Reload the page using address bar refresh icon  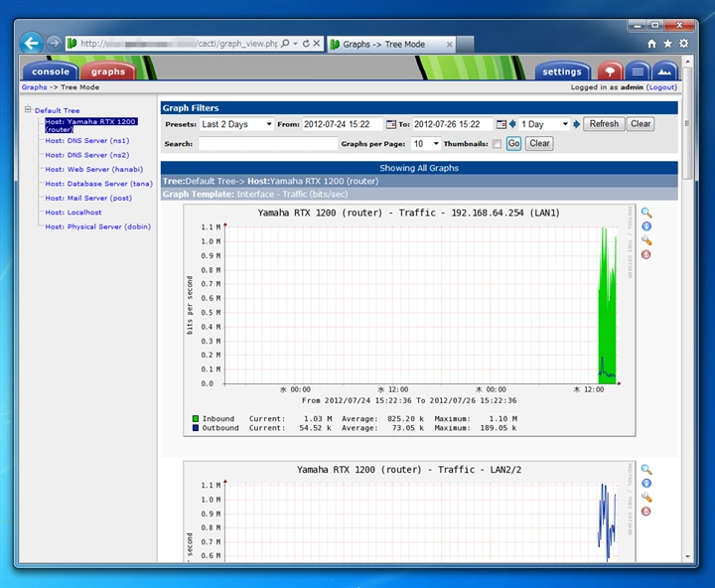coord(306,44)
